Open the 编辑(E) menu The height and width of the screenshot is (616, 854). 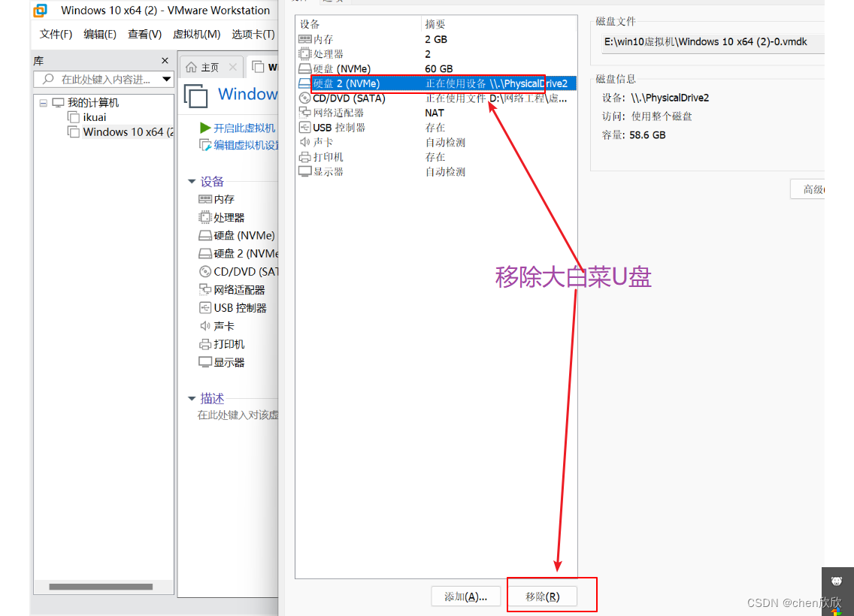click(x=100, y=35)
